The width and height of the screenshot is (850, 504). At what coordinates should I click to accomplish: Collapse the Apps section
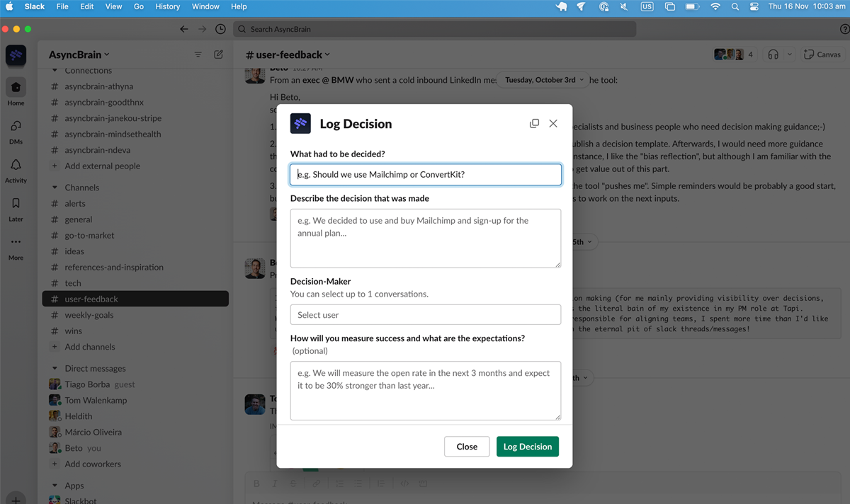(x=55, y=486)
